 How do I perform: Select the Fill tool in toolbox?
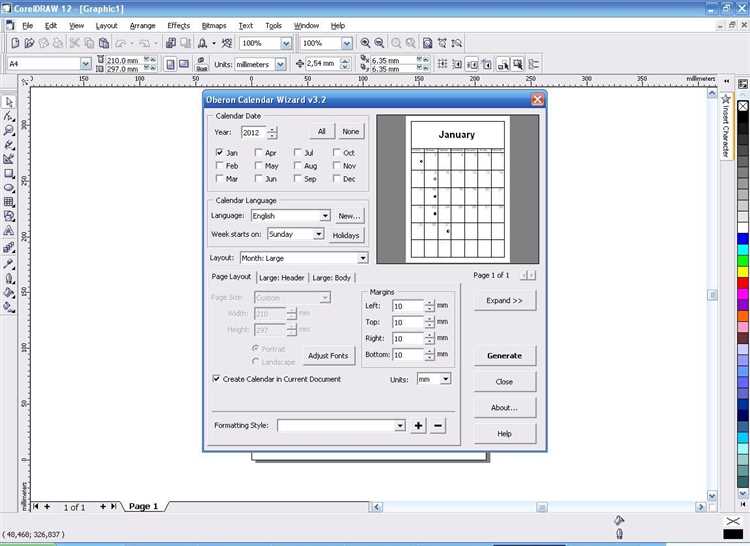click(x=9, y=293)
